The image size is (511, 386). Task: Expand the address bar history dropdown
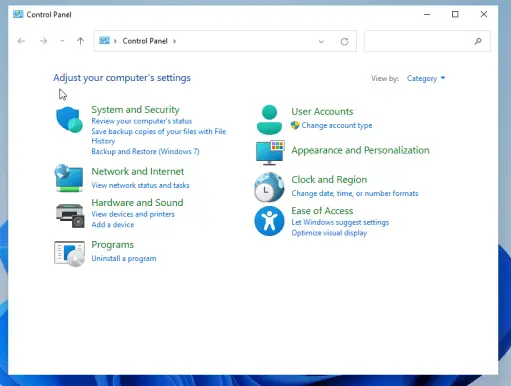coord(321,41)
